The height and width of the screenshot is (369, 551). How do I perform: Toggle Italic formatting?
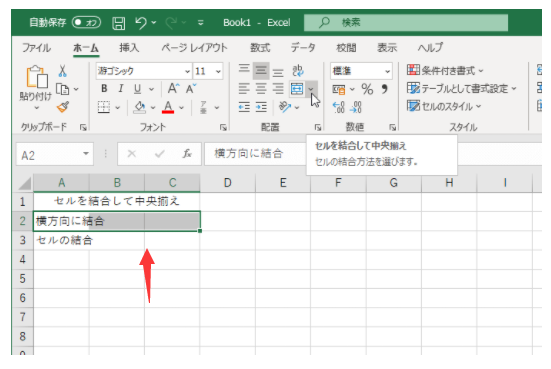121,89
